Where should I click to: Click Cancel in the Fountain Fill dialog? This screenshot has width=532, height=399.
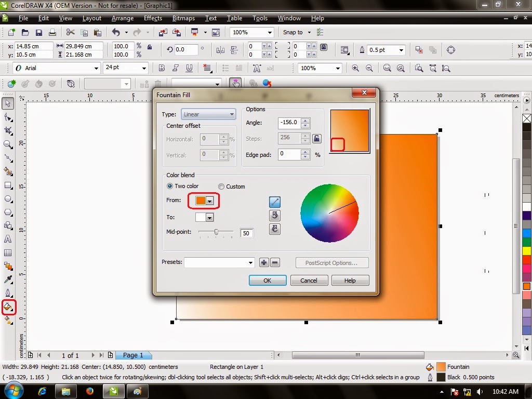(x=309, y=281)
